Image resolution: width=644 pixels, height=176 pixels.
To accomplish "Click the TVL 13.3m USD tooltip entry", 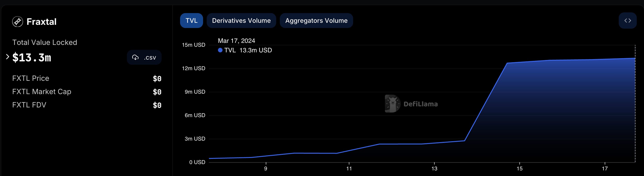I will [x=245, y=50].
